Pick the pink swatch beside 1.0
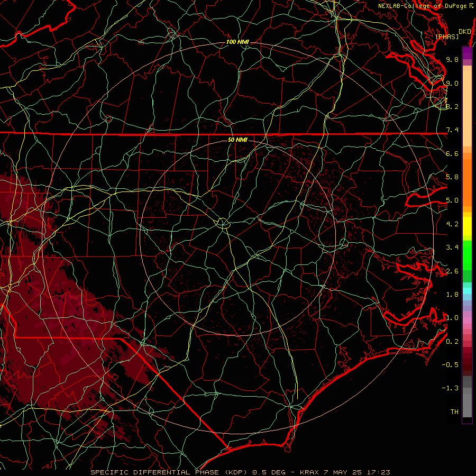 click(467, 321)
